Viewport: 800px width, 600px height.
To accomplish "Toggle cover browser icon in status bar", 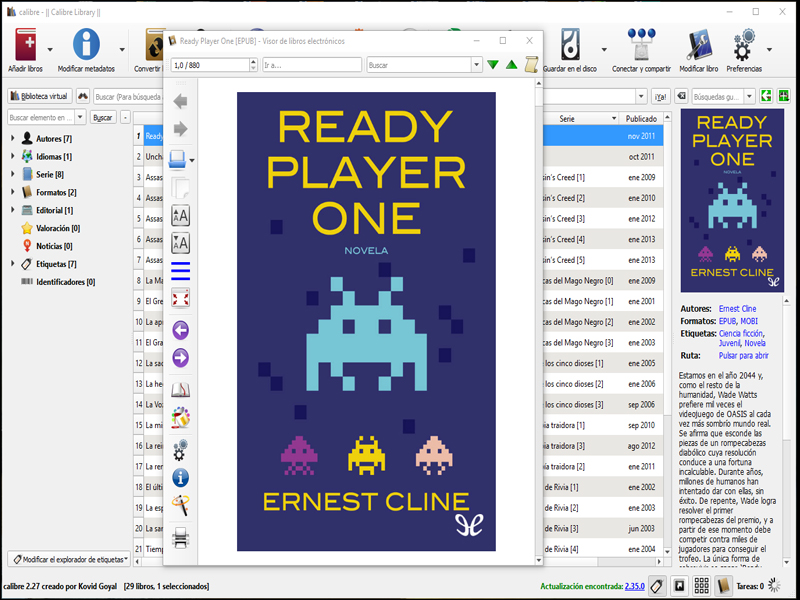I will pyautogui.click(x=680, y=586).
